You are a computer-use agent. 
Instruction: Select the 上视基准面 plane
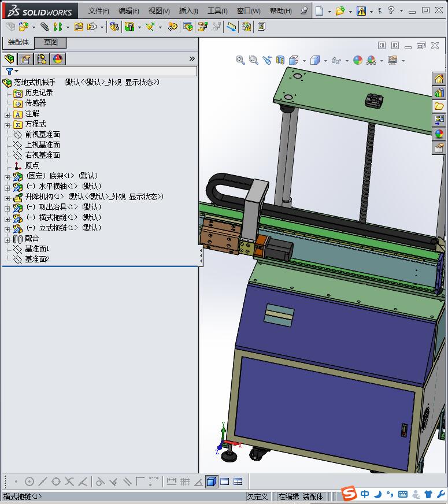coord(42,144)
